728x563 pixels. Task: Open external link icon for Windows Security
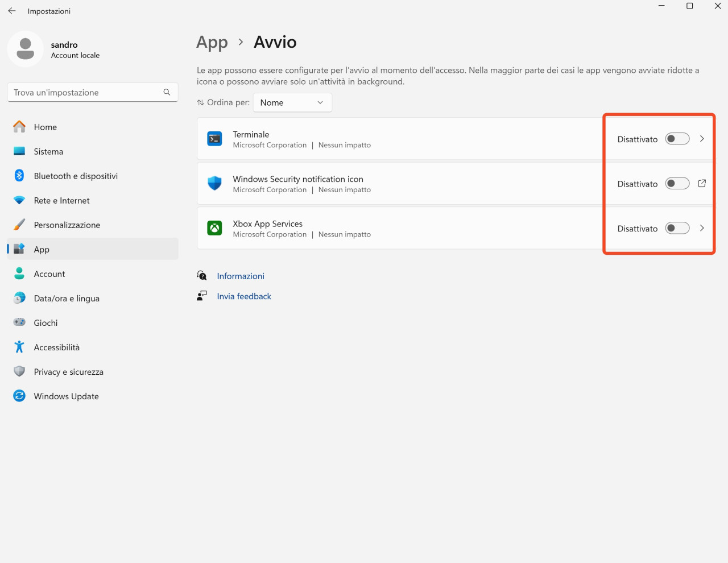[x=702, y=183]
